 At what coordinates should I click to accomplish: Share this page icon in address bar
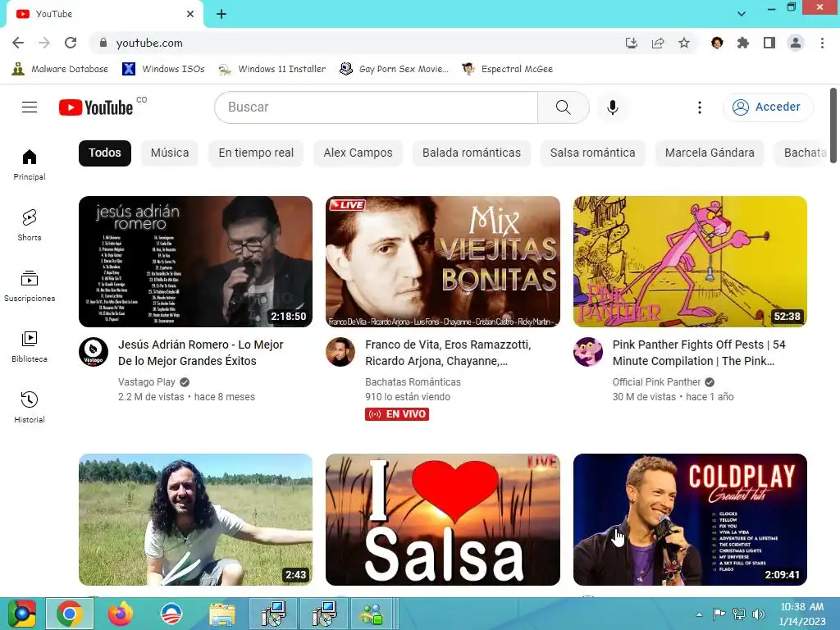(658, 43)
